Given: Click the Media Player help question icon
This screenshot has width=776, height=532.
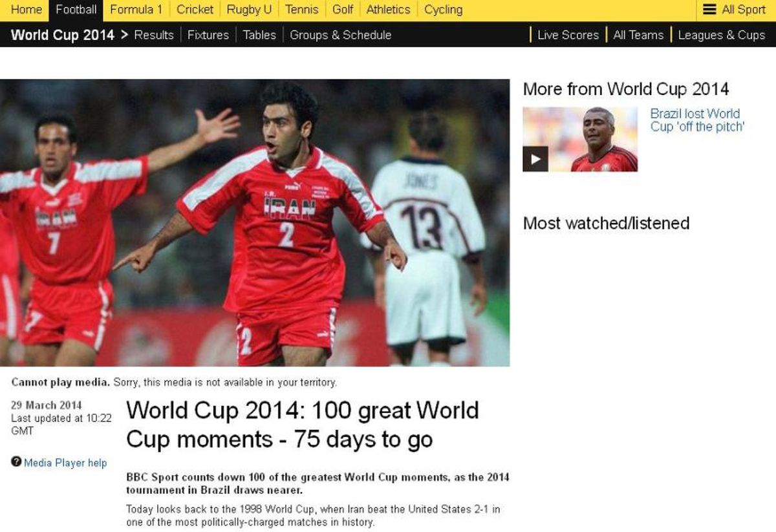Looking at the screenshot, I should pos(16,462).
